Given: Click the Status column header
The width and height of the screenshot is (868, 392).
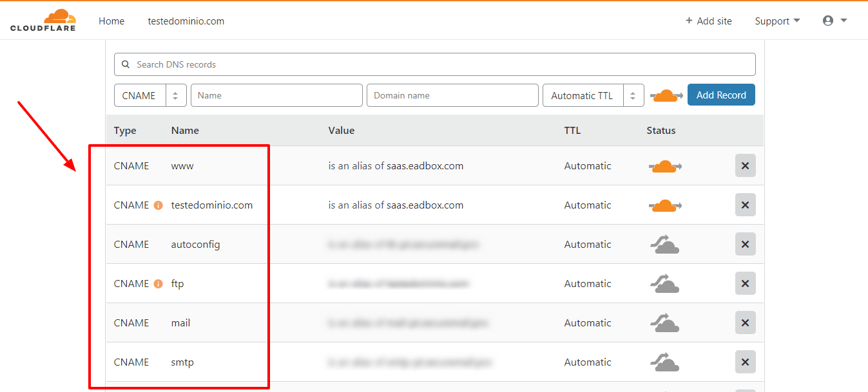Looking at the screenshot, I should pos(661,131).
